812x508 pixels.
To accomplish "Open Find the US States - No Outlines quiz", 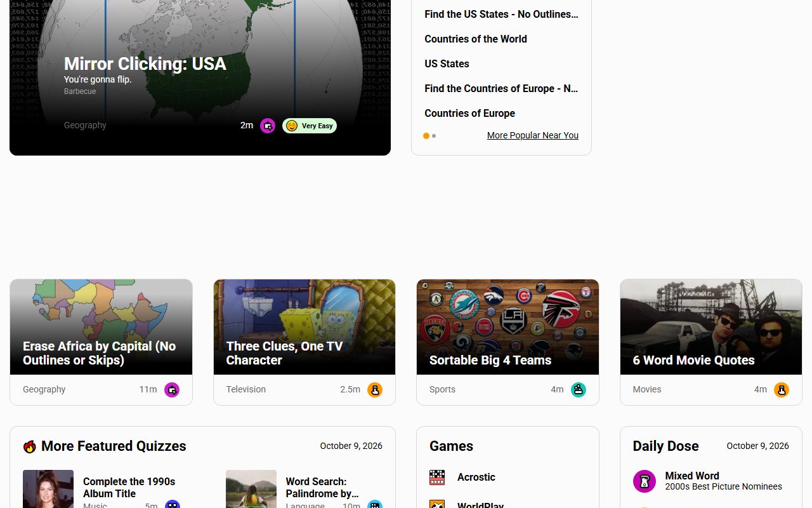I will tap(501, 14).
